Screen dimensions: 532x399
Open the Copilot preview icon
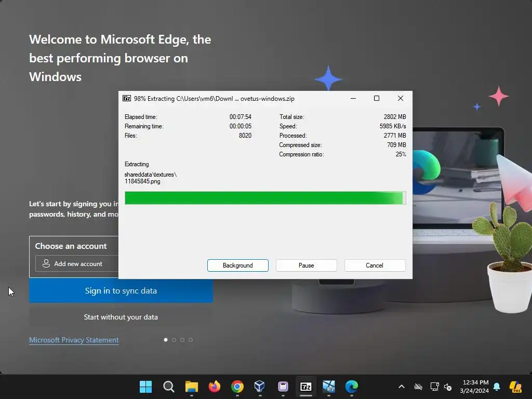[x=515, y=387]
